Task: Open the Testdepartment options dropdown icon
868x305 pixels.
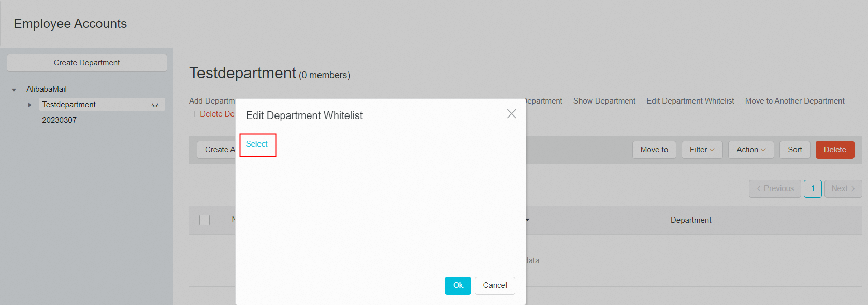Action: (x=155, y=105)
